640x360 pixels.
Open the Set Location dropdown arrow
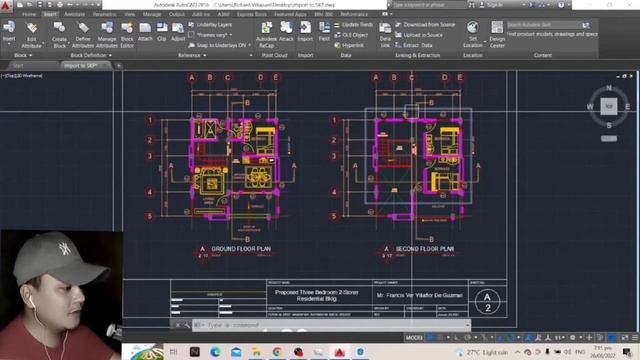[x=485, y=41]
